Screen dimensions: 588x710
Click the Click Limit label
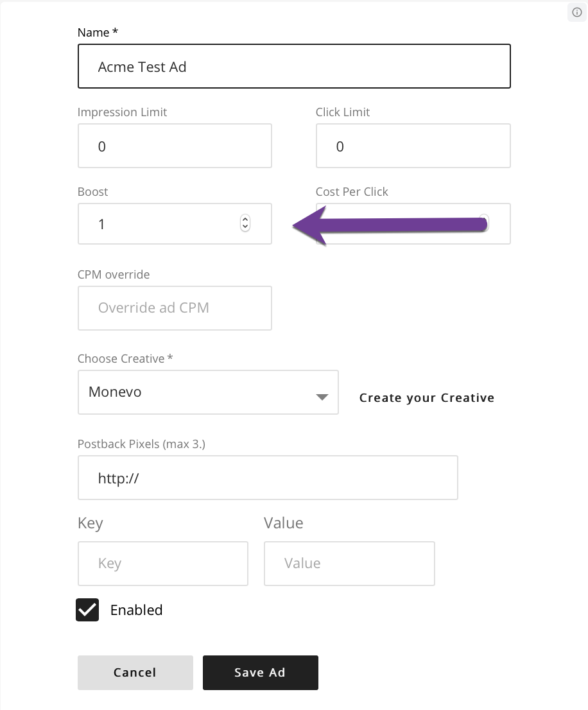(343, 112)
